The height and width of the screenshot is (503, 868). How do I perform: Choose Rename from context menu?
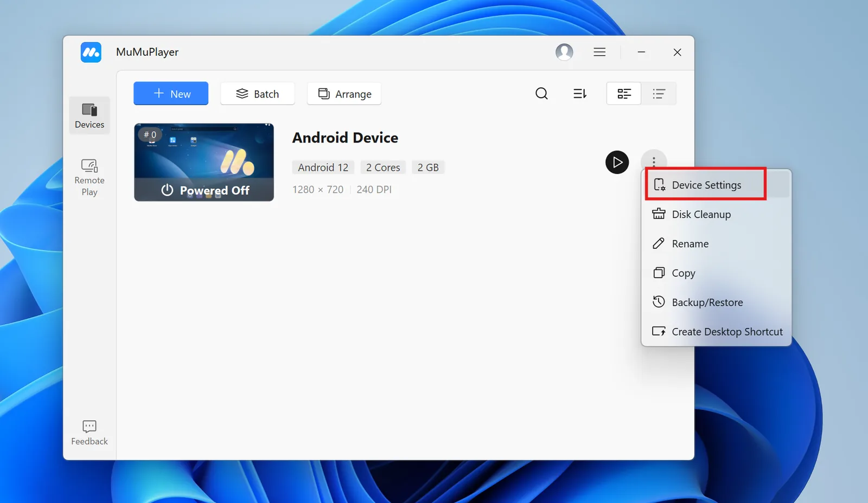716,243
